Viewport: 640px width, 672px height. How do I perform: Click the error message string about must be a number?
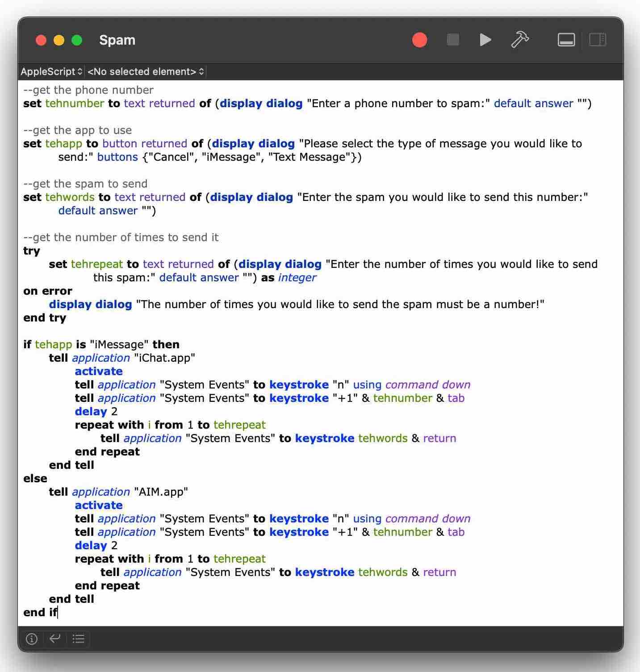click(340, 305)
